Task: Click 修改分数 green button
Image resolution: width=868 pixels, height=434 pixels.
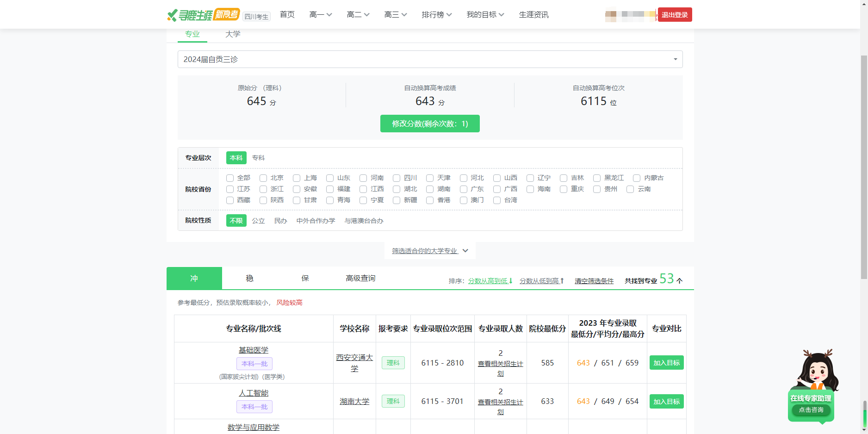Action: 430,124
